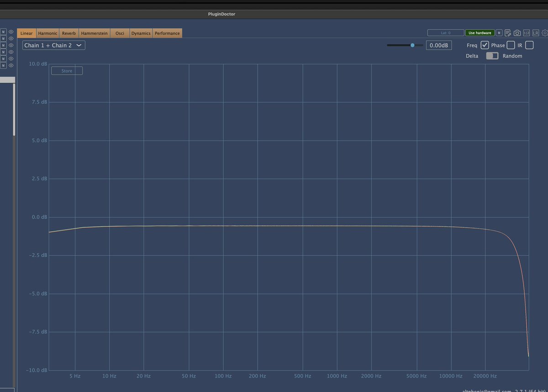Viewport: 548px width, 392px height.
Task: Click the left panel vertical scrollbar
Action: pyautogui.click(x=14, y=110)
